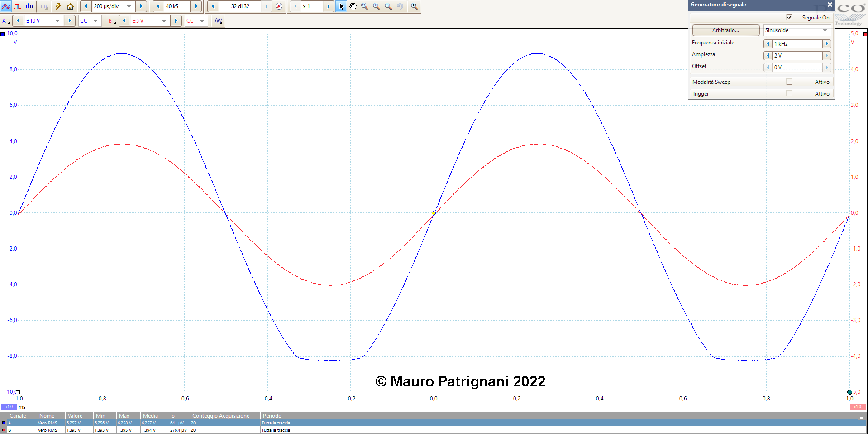Select the zoom window magnifier tool
868x434 pixels.
(x=365, y=6)
